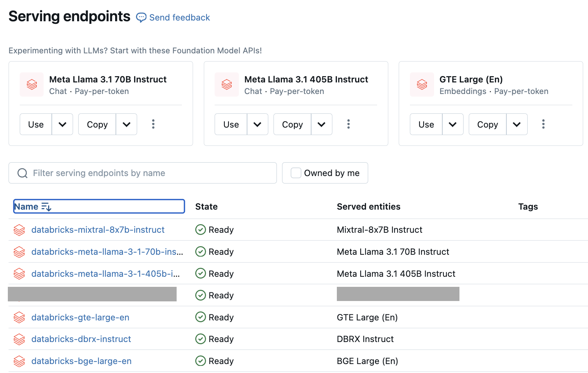Click Use on the Meta Llama 3.1 405B card

click(x=231, y=124)
